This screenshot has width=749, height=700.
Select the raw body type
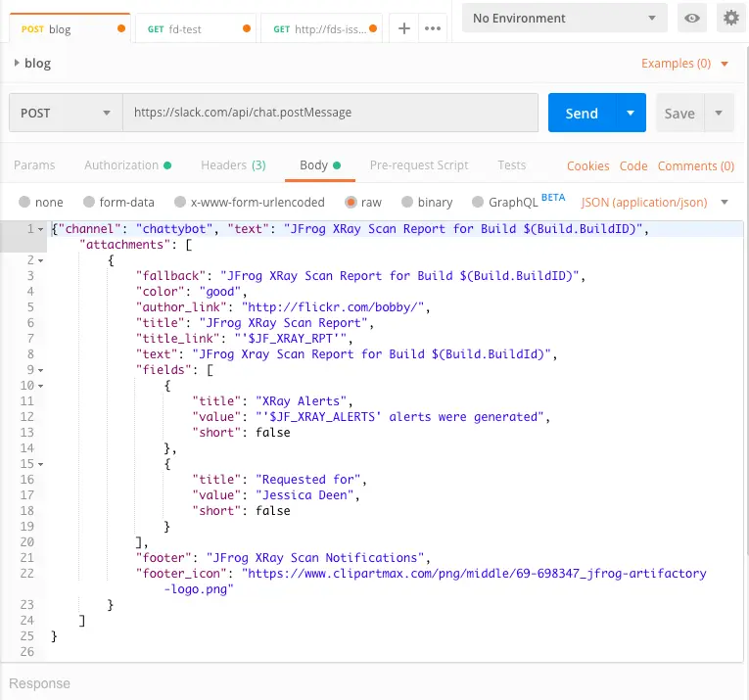click(351, 202)
